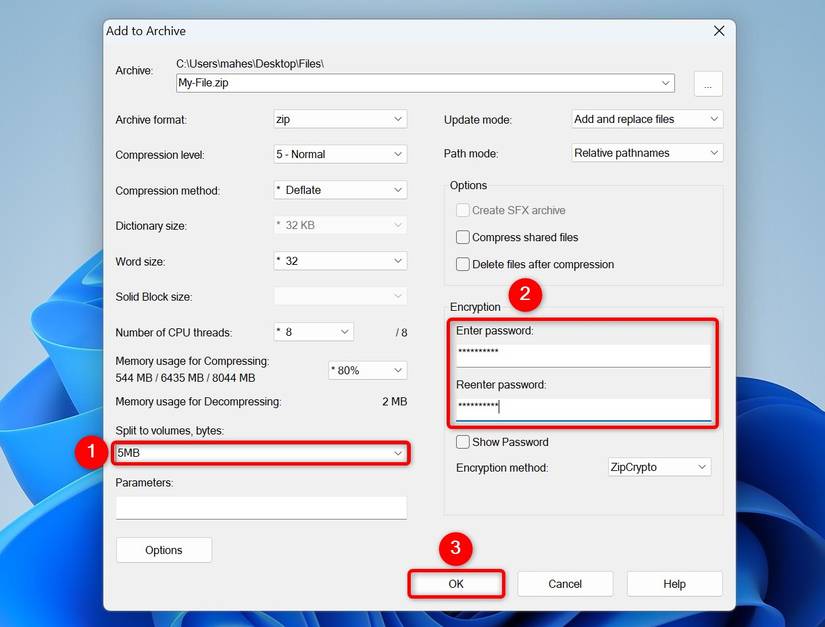Browse for archive location with ellipsis button
825x627 pixels.
[x=707, y=83]
